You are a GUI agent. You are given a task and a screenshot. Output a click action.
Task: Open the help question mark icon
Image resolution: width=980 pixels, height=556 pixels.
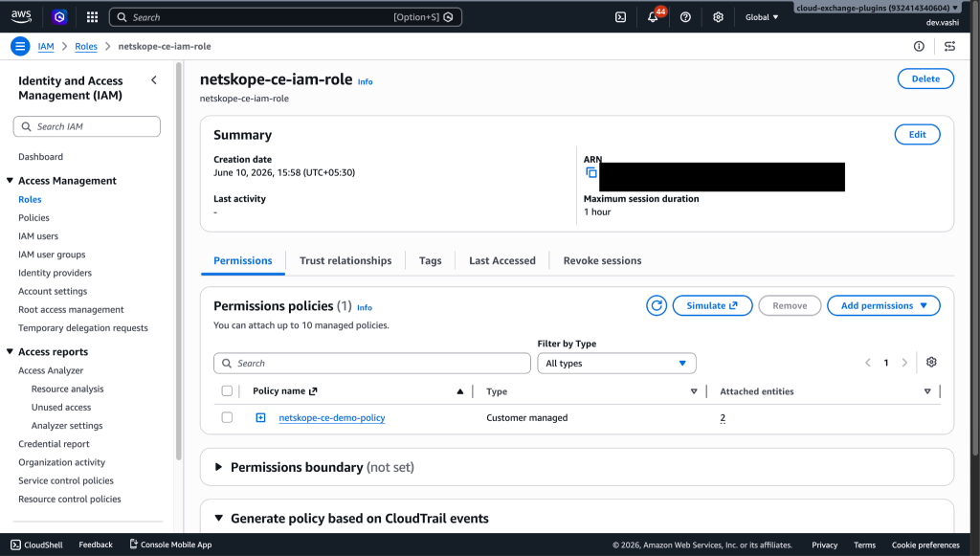pos(685,17)
